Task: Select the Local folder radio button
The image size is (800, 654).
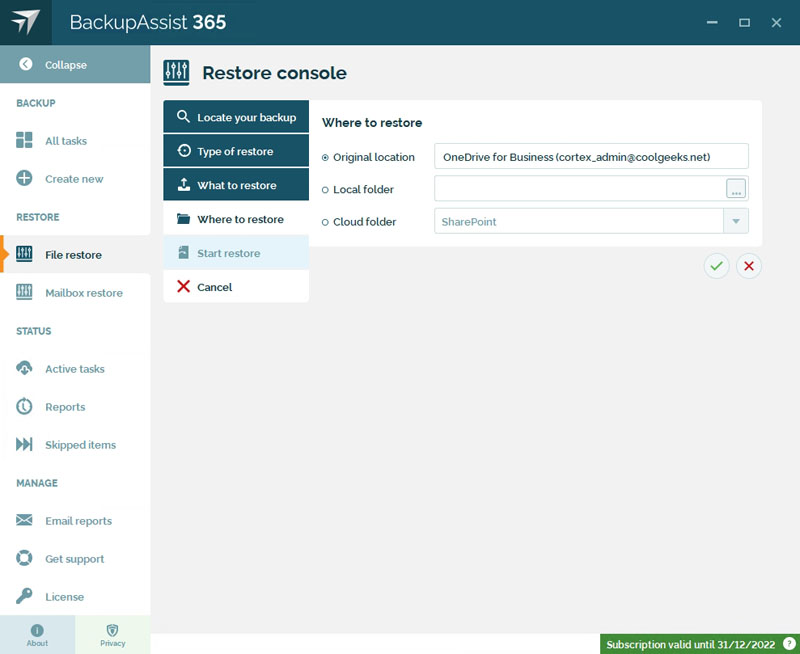Action: coord(325,190)
